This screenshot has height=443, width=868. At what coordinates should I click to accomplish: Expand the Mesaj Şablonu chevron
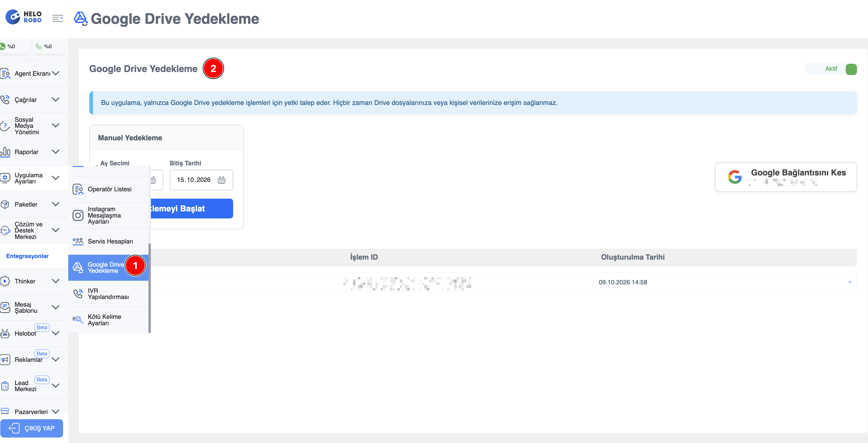pos(55,307)
